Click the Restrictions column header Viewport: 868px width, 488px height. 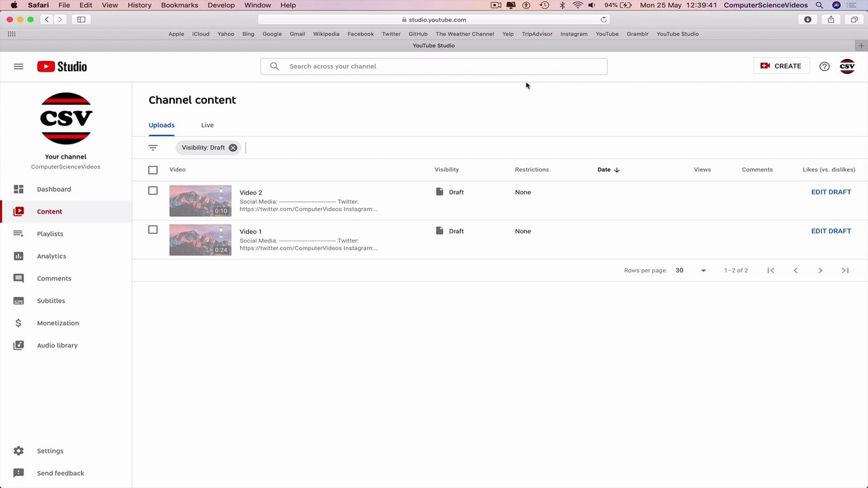[x=532, y=169]
